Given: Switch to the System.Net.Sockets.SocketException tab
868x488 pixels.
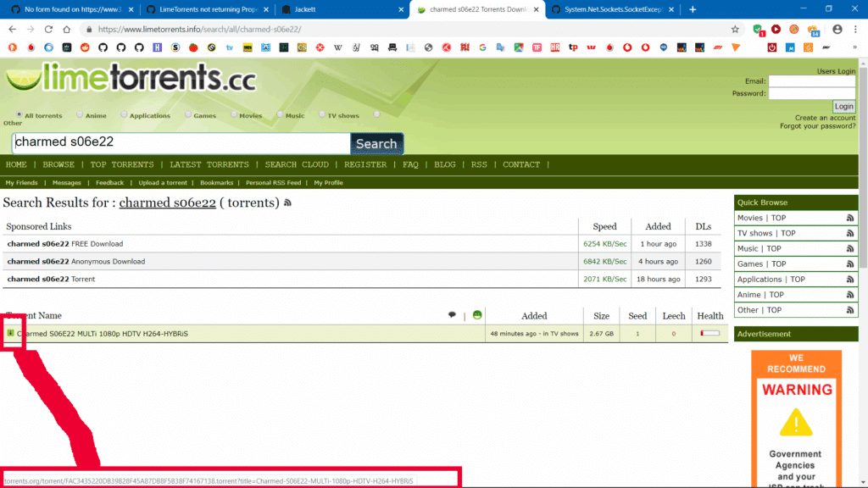Looking at the screenshot, I should [613, 9].
